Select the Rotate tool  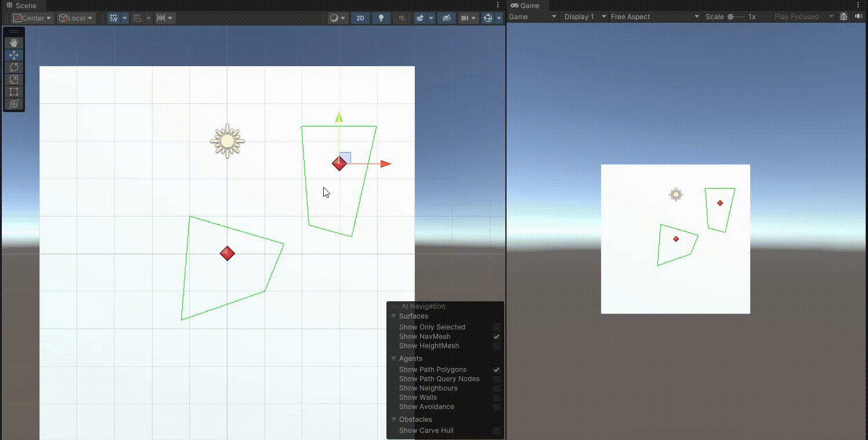pyautogui.click(x=14, y=67)
